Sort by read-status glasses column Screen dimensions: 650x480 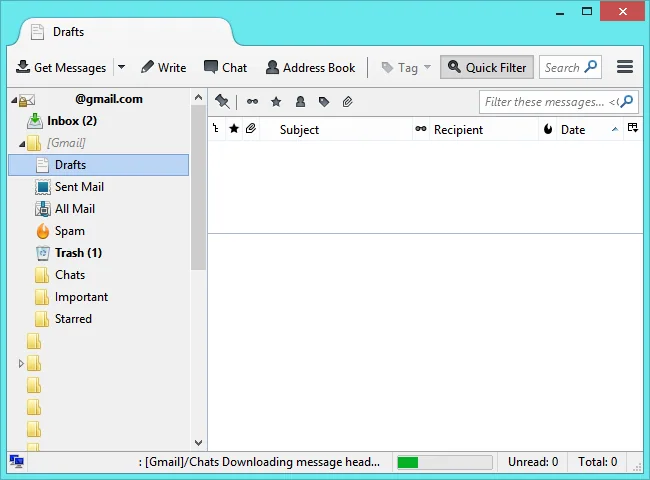(421, 129)
